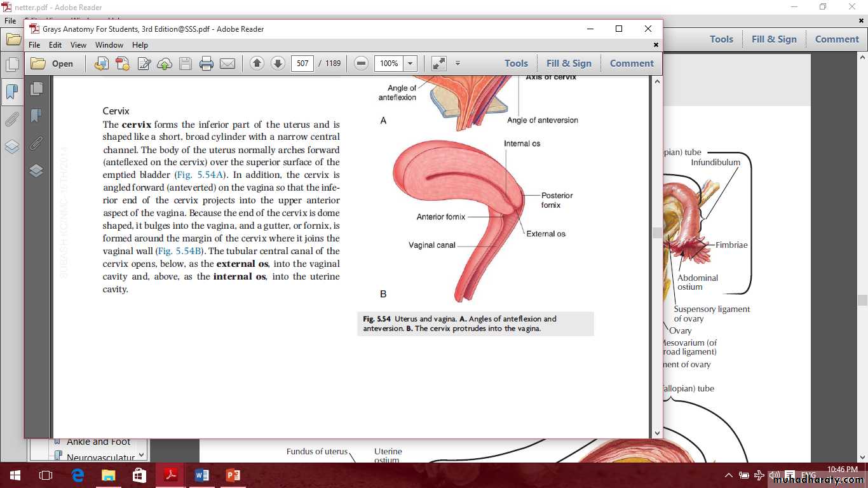Go to previous page with up arrow

point(257,64)
